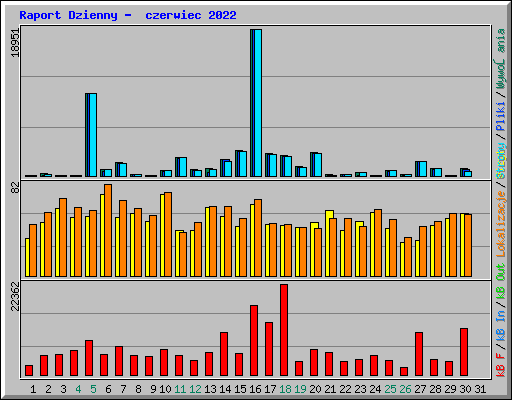Click the 'Lokalizacje' legend label
The height and width of the screenshot is (400, 512).
click(501, 224)
